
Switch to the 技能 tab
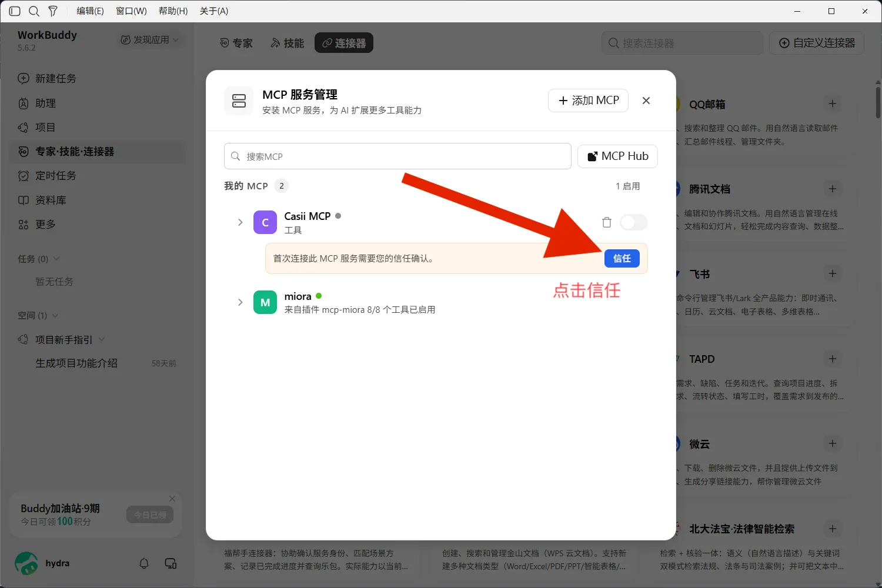(x=288, y=43)
